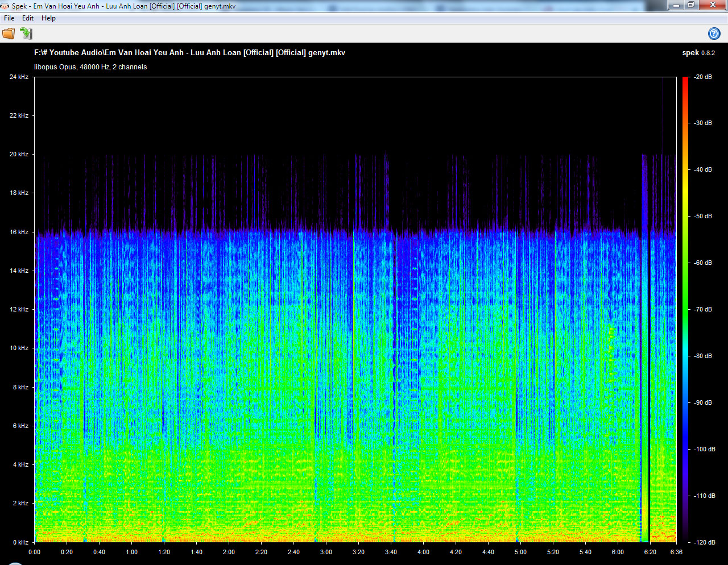
Task: Click the -40 dB scale label
Action: coord(703,169)
